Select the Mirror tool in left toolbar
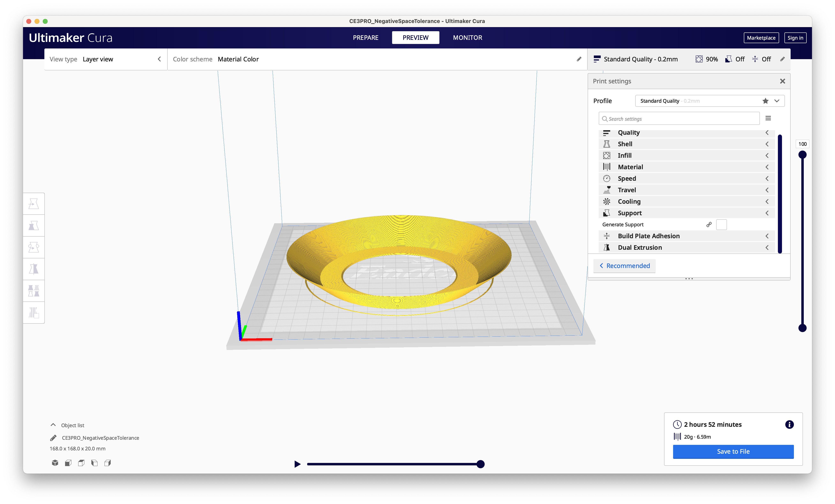 coord(33,269)
